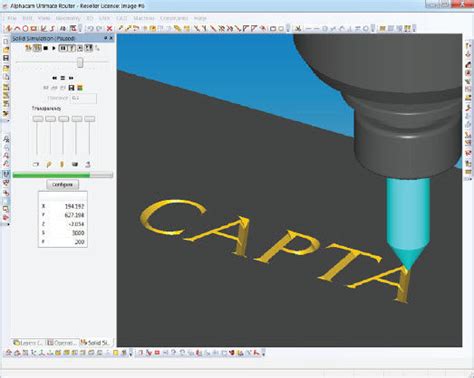
Task: Play the solid simulation
Action: (x=53, y=48)
